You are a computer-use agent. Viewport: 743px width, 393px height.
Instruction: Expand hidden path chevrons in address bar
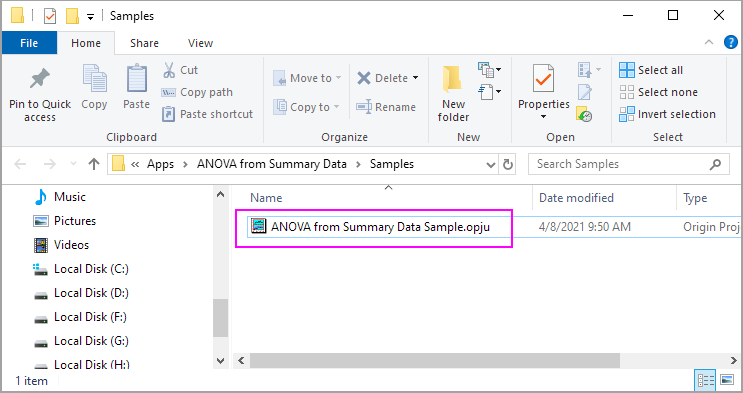coord(135,164)
